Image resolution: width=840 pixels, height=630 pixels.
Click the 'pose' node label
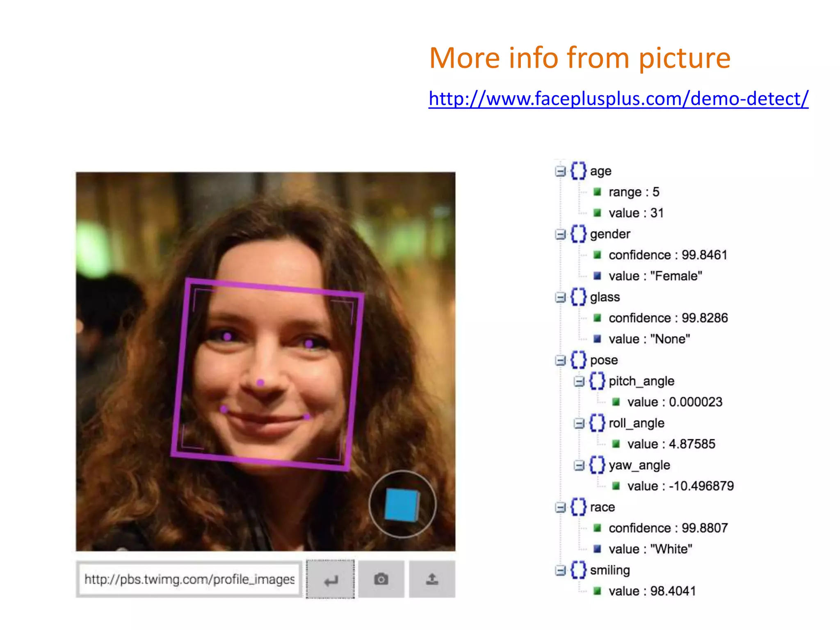click(604, 361)
